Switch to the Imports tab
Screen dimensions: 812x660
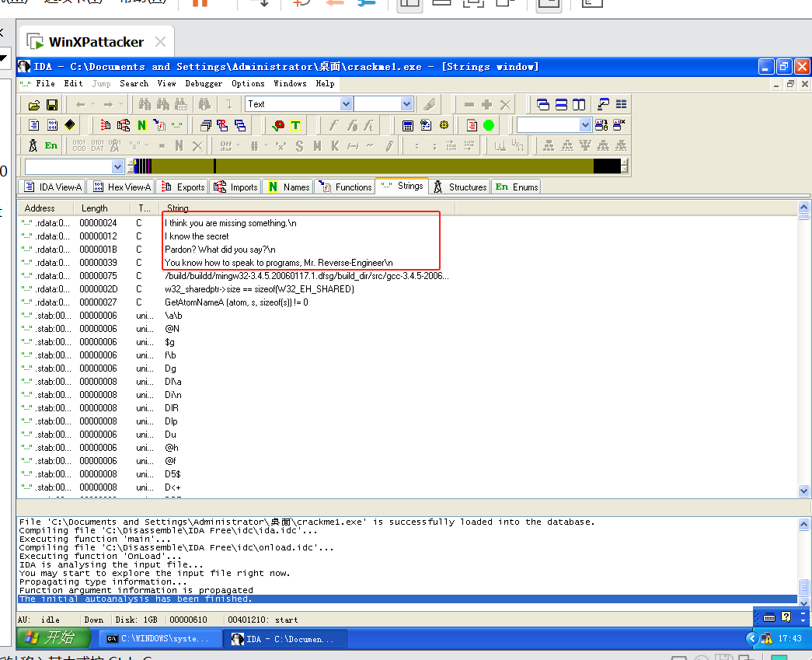pyautogui.click(x=235, y=187)
